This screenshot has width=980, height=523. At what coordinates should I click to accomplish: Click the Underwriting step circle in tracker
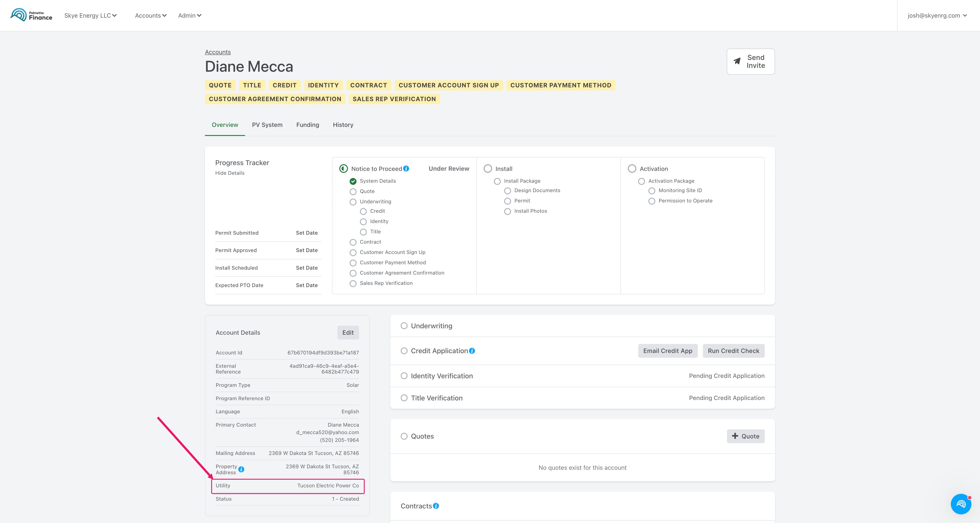click(x=353, y=202)
